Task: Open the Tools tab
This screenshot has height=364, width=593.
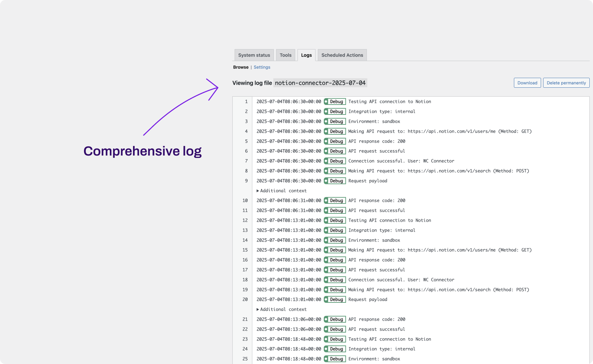Action: click(285, 55)
